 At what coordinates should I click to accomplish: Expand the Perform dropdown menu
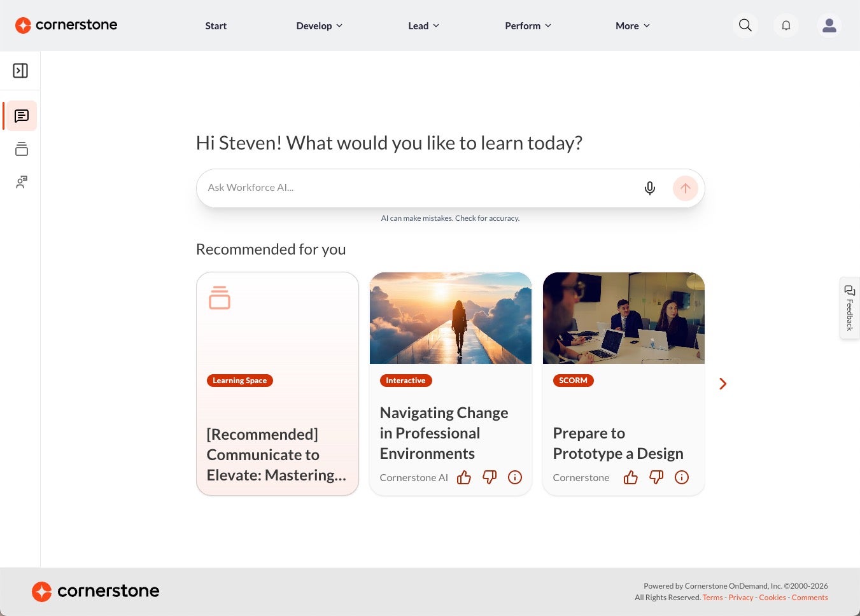point(528,25)
